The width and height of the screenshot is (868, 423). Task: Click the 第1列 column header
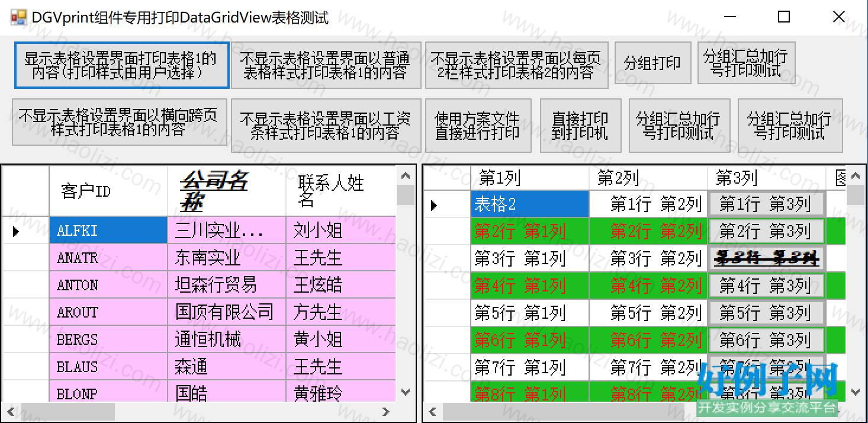pos(530,177)
